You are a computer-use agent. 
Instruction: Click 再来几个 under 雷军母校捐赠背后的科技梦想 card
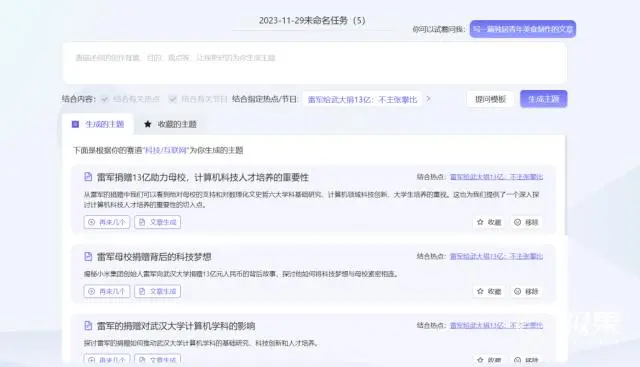107,291
